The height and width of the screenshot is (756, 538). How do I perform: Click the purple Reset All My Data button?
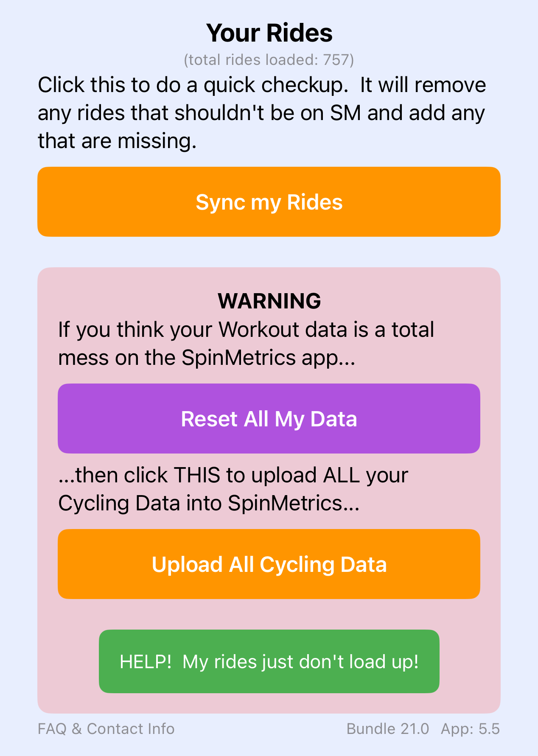click(x=269, y=419)
